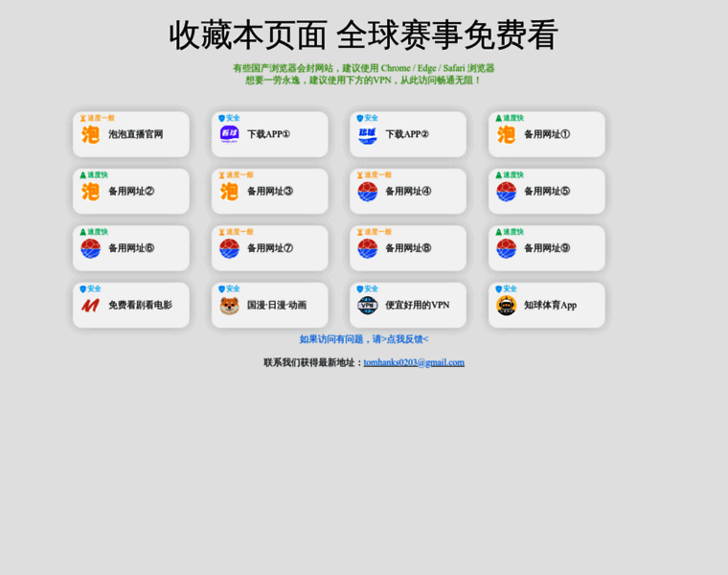Click the ball icon next to 备用网址⑤
This screenshot has height=575, width=728.
click(x=506, y=192)
